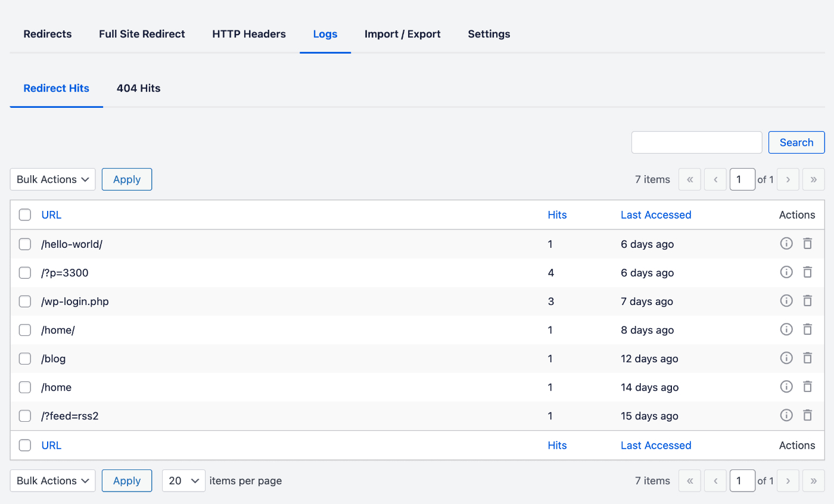Viewport: 834px width, 504px height.
Task: View info for the /hello-world/ log entry
Action: pos(786,243)
